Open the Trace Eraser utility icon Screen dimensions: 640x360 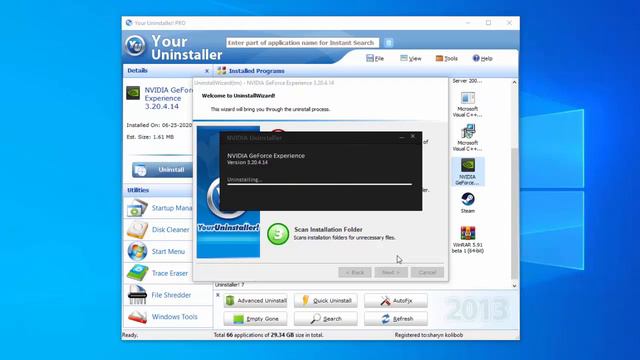137,273
